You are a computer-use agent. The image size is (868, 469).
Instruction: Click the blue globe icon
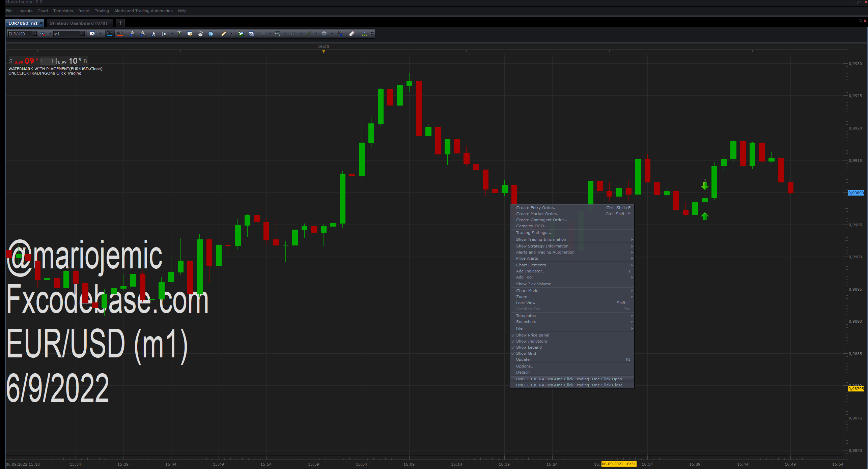(211, 34)
